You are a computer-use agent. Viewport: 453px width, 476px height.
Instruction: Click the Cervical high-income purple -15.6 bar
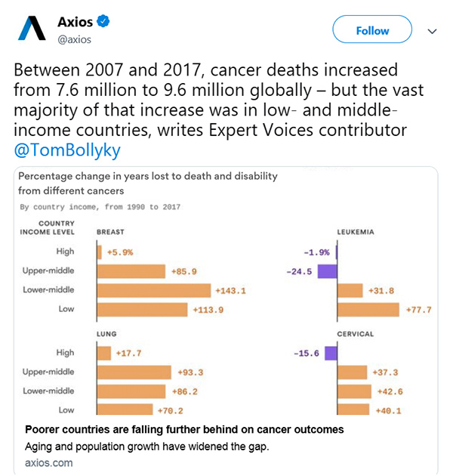click(331, 353)
